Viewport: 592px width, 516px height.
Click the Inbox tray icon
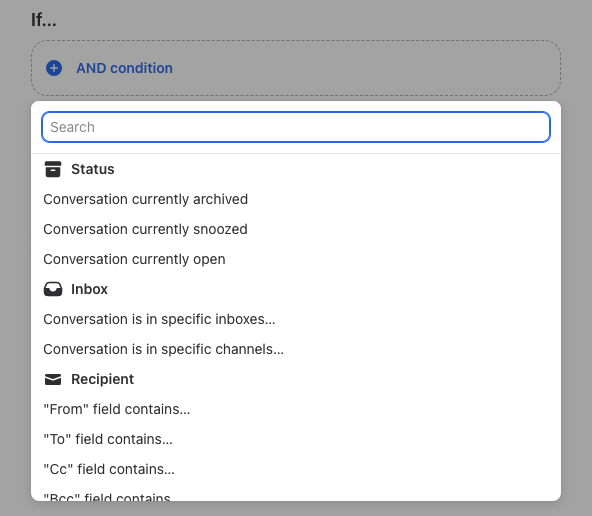coord(53,289)
